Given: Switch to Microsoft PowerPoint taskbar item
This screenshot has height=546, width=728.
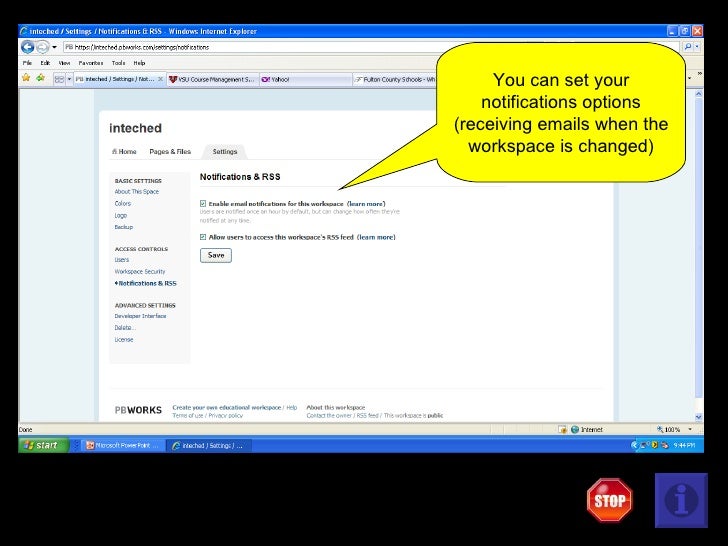Looking at the screenshot, I should pyautogui.click(x=123, y=445).
